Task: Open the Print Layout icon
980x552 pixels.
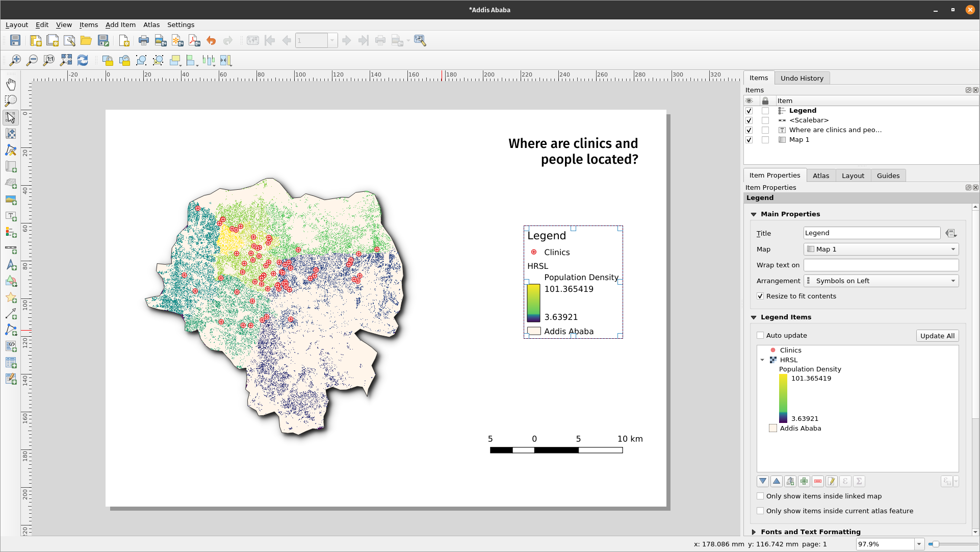Action: click(x=144, y=41)
